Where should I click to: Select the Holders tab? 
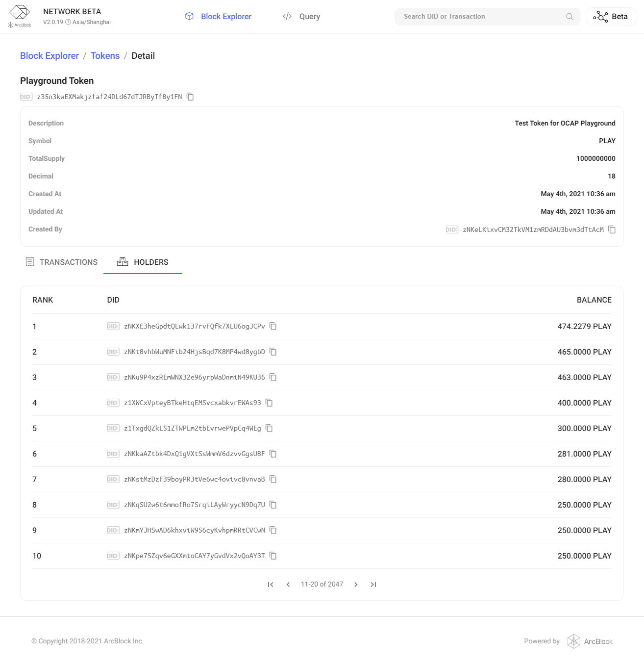click(x=143, y=262)
